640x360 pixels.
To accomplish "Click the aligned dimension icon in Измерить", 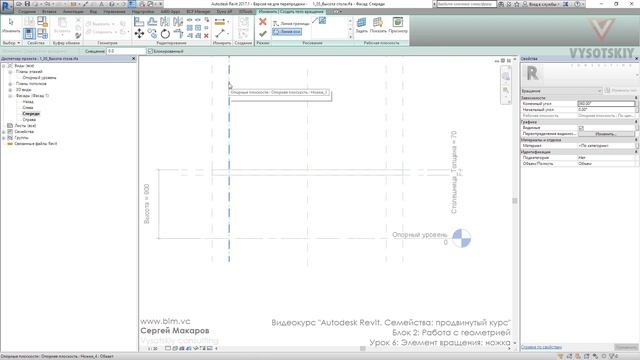I will [220, 33].
